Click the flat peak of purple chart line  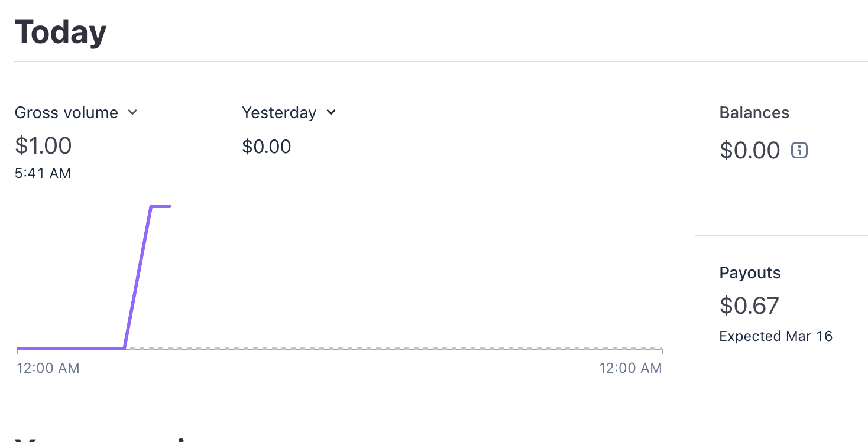pyautogui.click(x=161, y=206)
